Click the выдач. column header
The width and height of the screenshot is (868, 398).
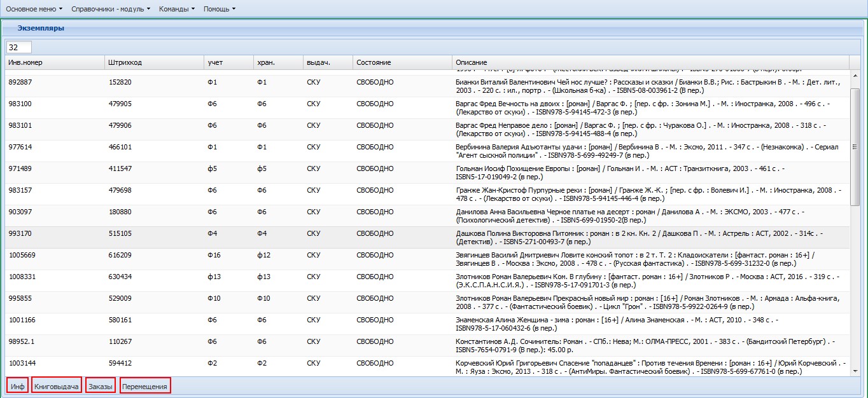328,62
